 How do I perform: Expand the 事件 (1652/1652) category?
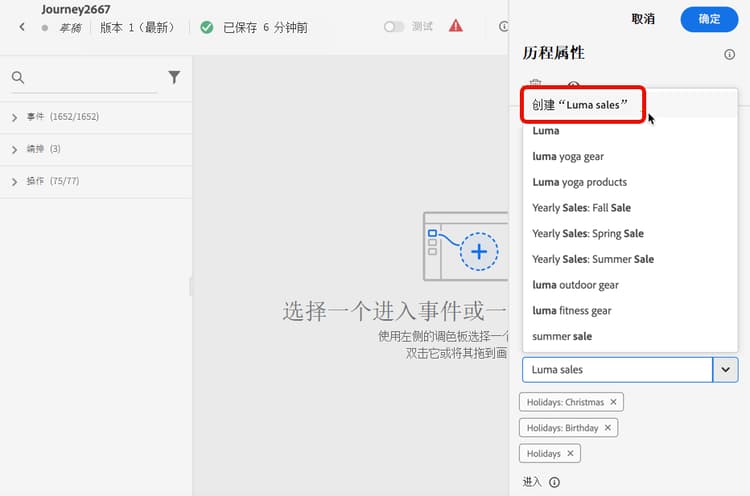coord(96,117)
